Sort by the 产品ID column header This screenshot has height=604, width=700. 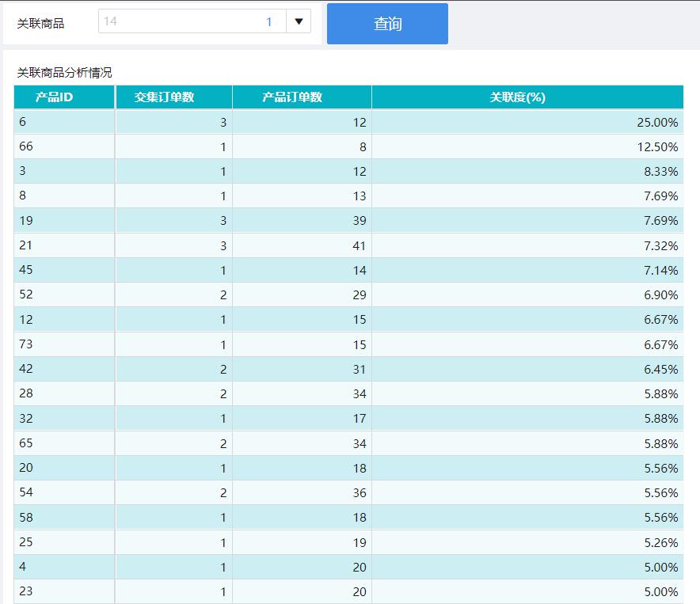tap(64, 97)
